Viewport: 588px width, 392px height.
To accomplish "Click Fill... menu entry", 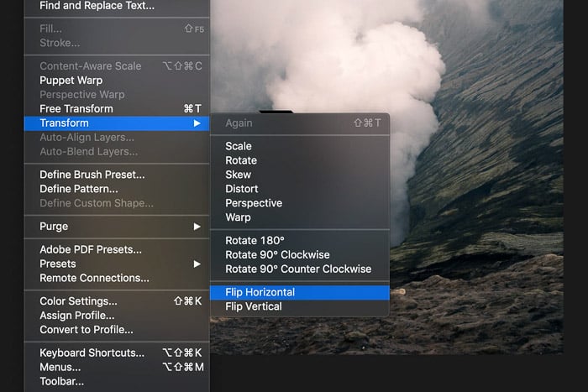I will pos(117,29).
